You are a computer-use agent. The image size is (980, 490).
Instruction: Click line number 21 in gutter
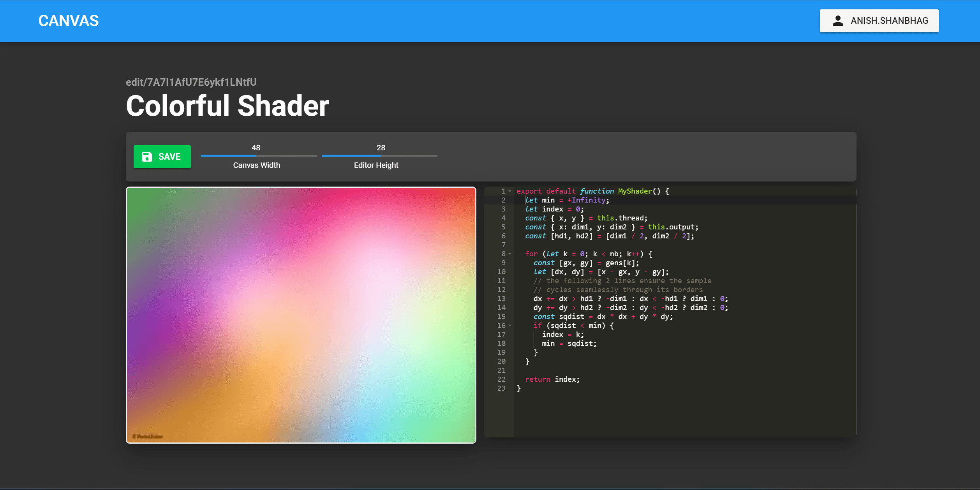click(x=501, y=370)
